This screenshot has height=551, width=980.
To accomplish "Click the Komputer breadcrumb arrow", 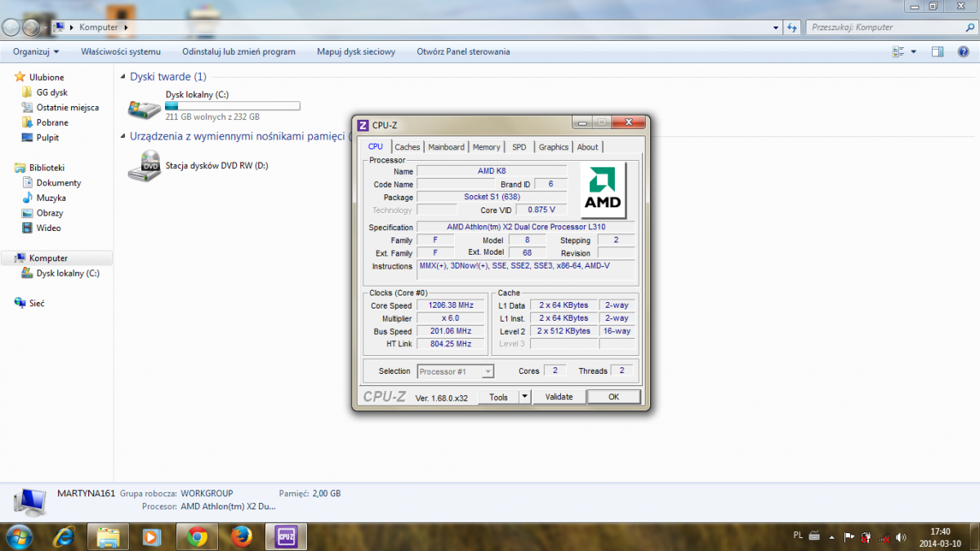I will pos(126,27).
